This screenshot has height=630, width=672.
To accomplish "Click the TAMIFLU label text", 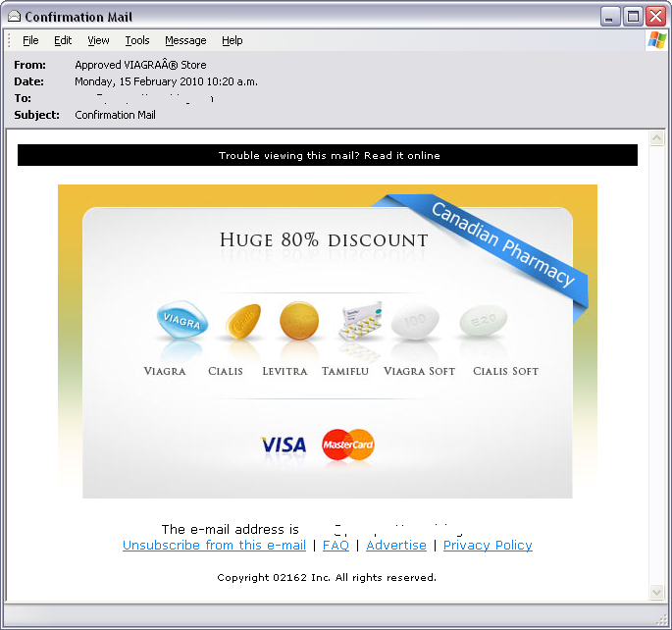I will pos(345,371).
